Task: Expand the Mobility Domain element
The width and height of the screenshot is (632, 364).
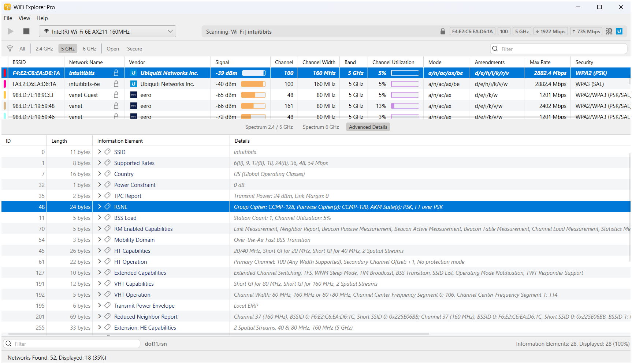Action: coord(100,240)
